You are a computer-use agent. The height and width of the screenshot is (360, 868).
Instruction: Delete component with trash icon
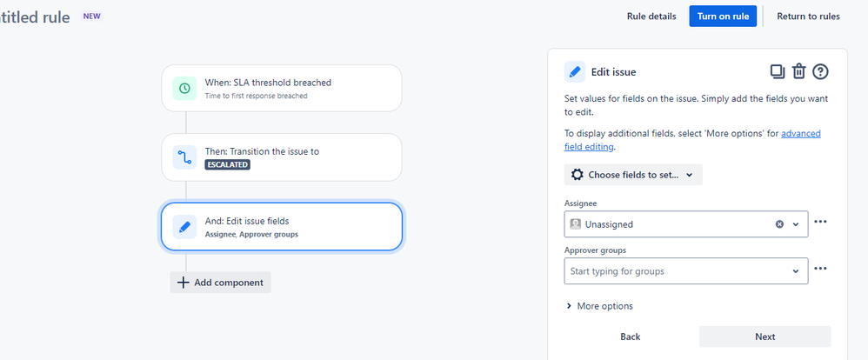click(x=799, y=71)
